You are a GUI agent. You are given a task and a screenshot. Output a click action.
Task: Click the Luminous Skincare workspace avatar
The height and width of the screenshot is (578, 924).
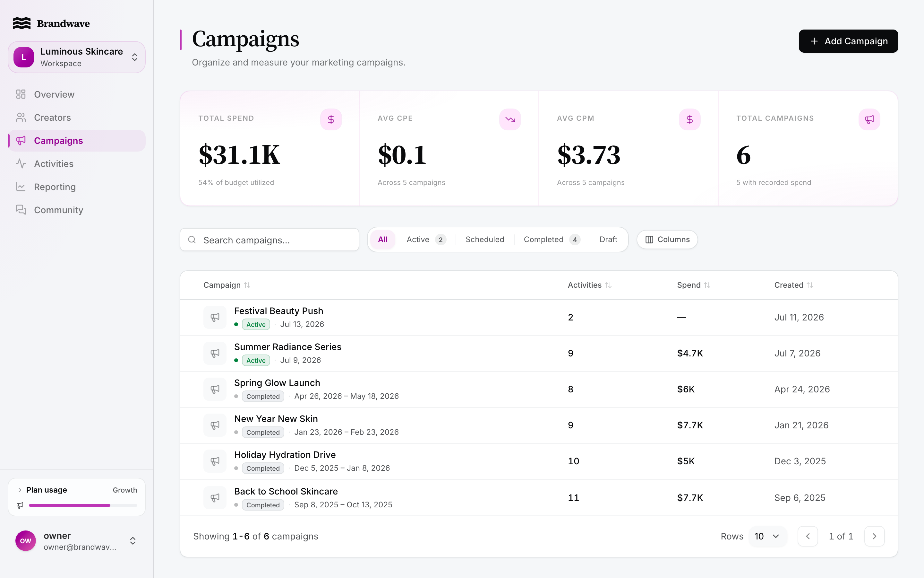(x=24, y=57)
